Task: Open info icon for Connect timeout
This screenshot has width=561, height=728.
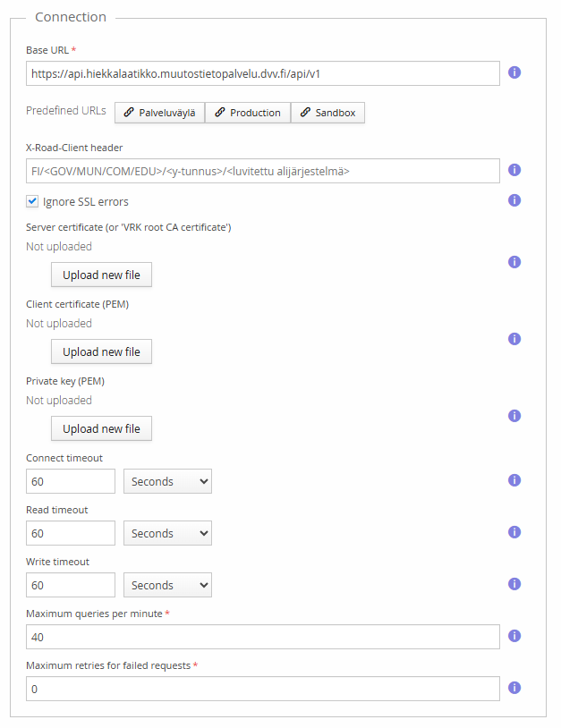Action: [514, 480]
